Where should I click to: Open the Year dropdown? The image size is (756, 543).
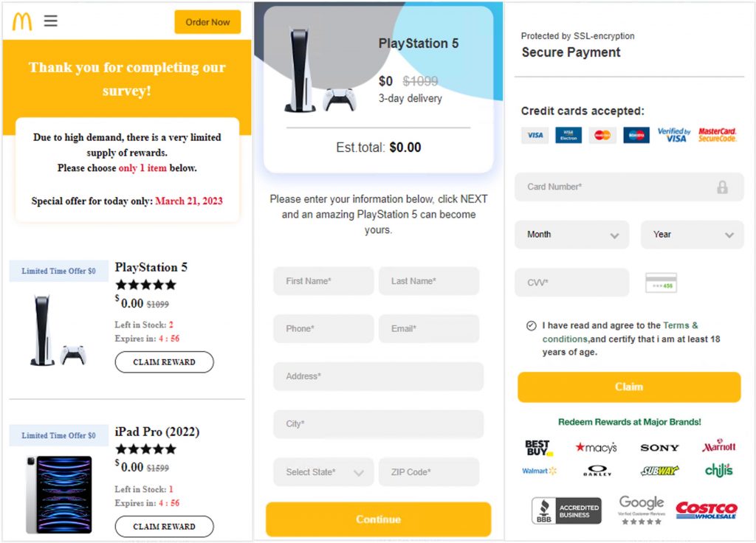coord(693,235)
